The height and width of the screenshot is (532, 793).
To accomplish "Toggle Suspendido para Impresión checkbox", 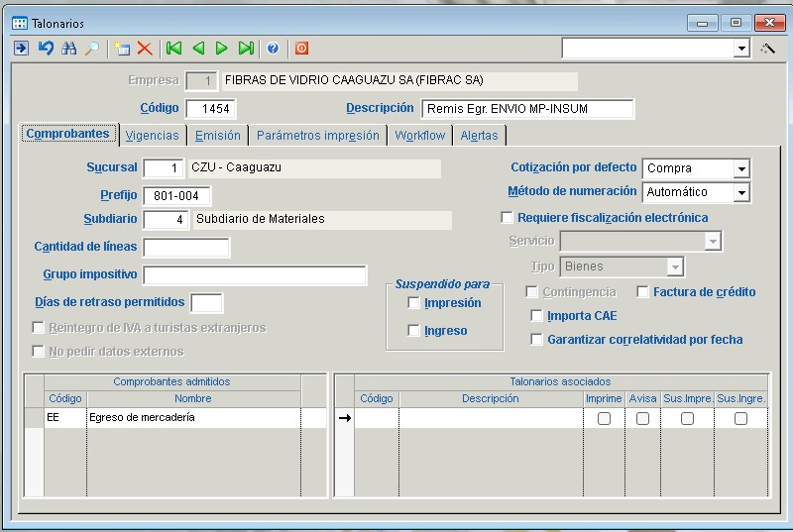I will point(414,303).
